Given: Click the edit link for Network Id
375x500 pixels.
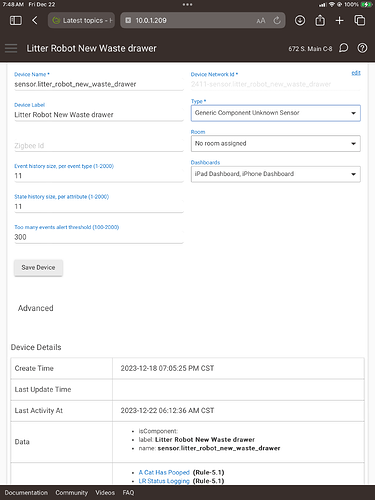Looking at the screenshot, I should point(356,73).
